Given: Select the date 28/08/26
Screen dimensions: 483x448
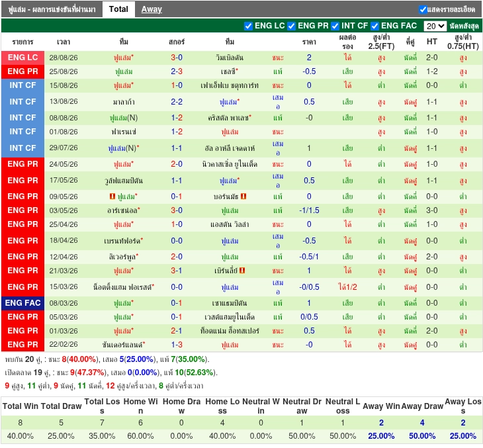Looking at the screenshot, I should 64,58.
